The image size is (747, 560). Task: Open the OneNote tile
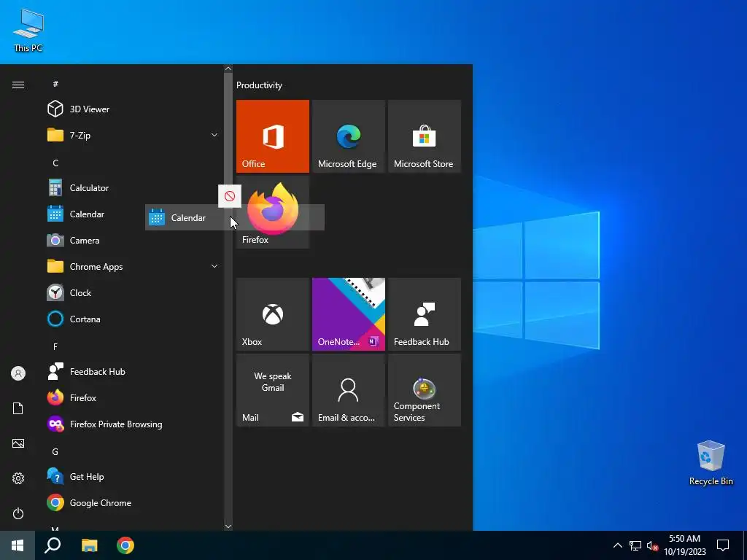pos(348,314)
